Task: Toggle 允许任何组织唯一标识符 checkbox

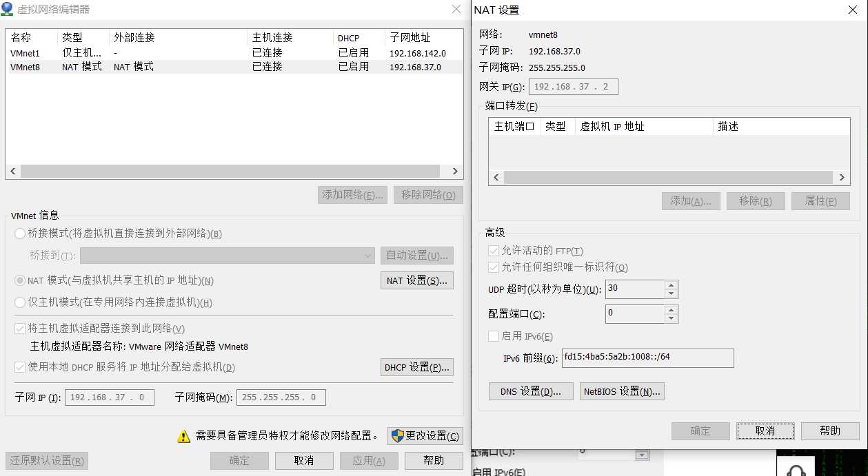Action: pyautogui.click(x=493, y=267)
